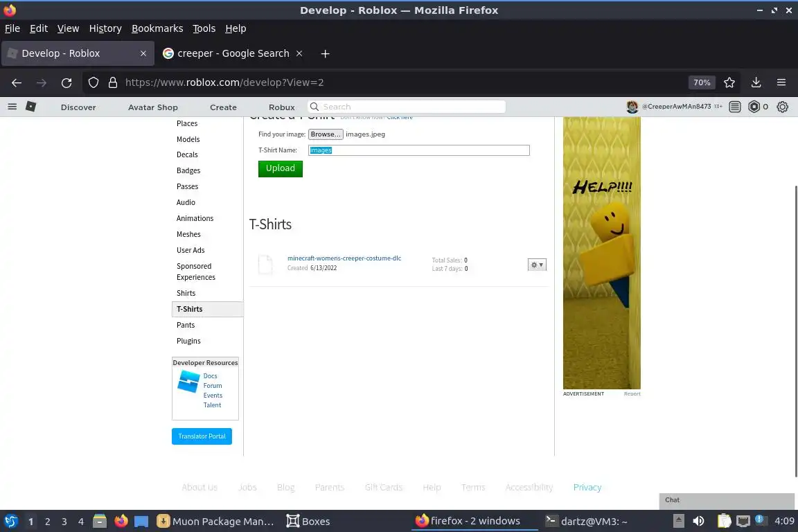Click the search magnifier icon
The image size is (798, 532).
click(314, 107)
